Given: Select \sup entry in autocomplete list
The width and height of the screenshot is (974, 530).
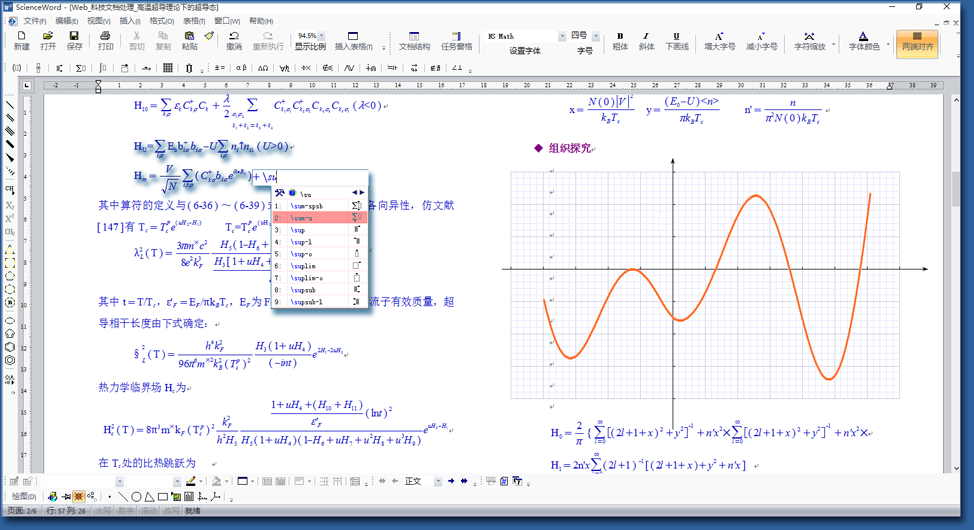Looking at the screenshot, I should click(300, 229).
